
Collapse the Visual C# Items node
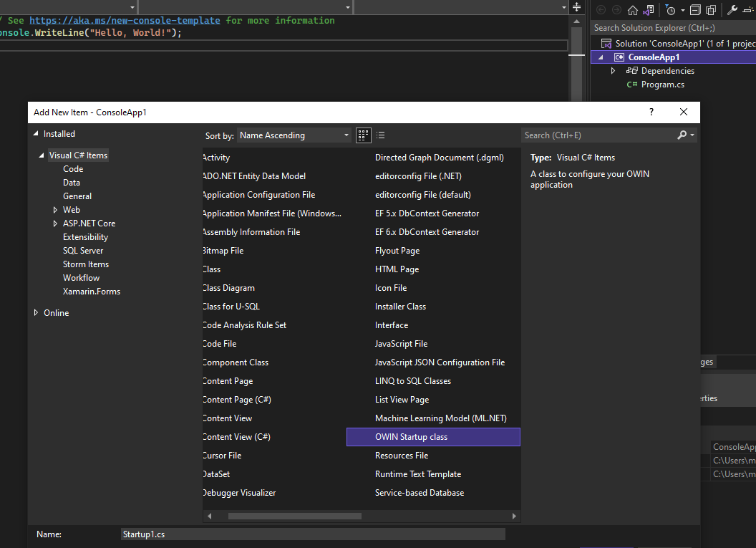tap(42, 155)
